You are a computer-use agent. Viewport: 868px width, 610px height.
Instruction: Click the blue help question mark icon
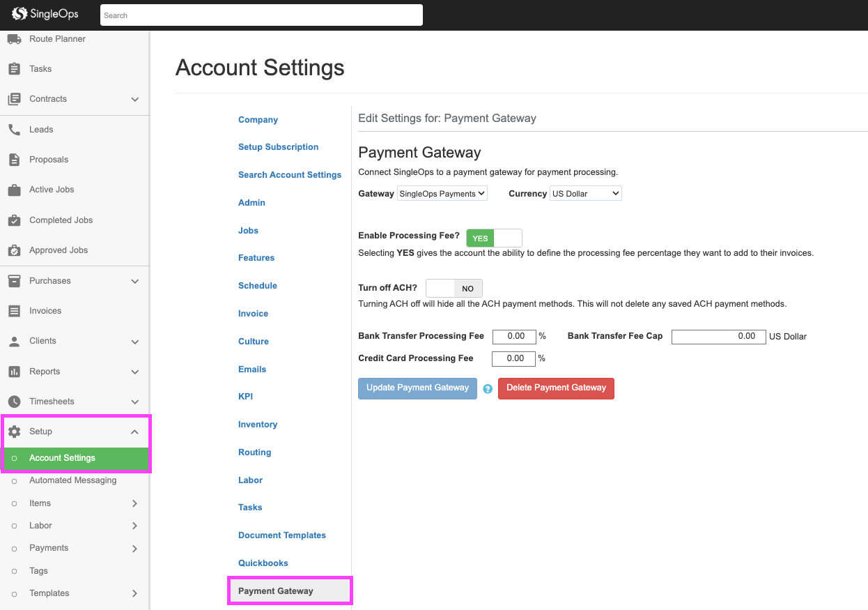(488, 389)
